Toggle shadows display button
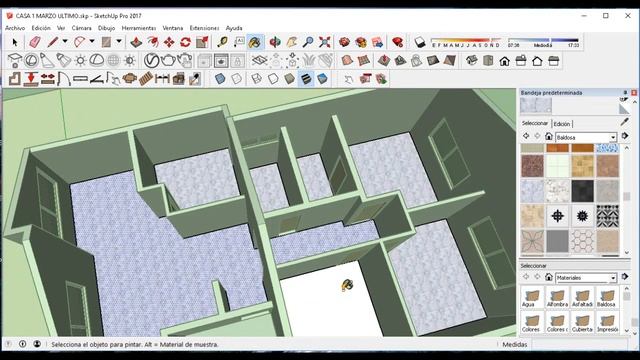The height and width of the screenshot is (360, 640). coord(420,42)
